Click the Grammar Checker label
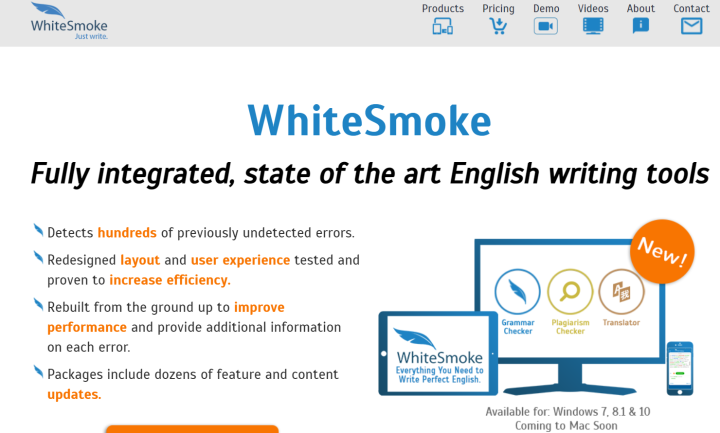Screen dimensions: 720x433 [518, 326]
